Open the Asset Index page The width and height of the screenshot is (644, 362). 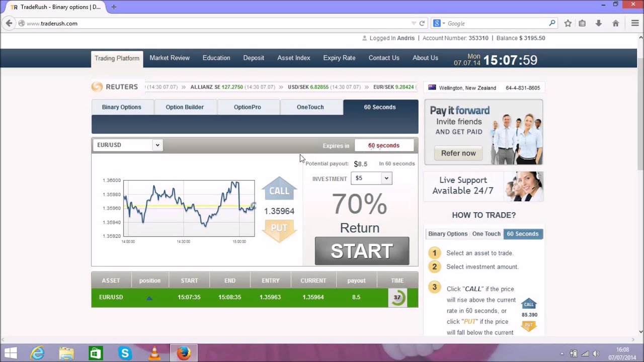pos(293,58)
